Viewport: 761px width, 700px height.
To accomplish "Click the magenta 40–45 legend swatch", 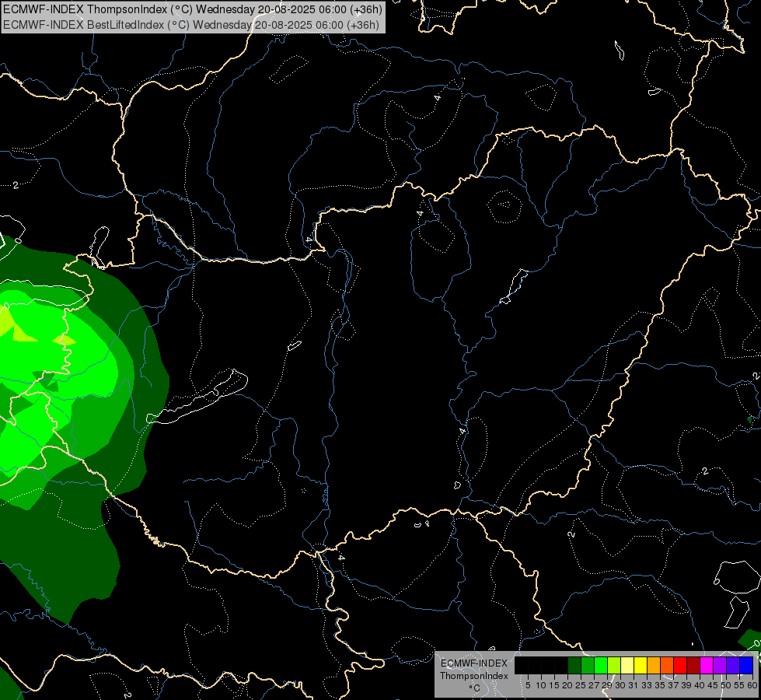I will click(x=707, y=665).
